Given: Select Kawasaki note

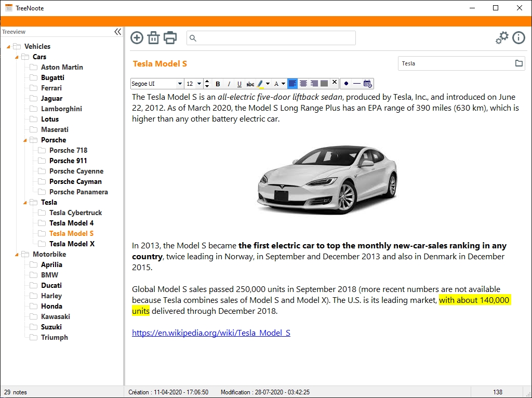Looking at the screenshot, I should click(x=55, y=316).
